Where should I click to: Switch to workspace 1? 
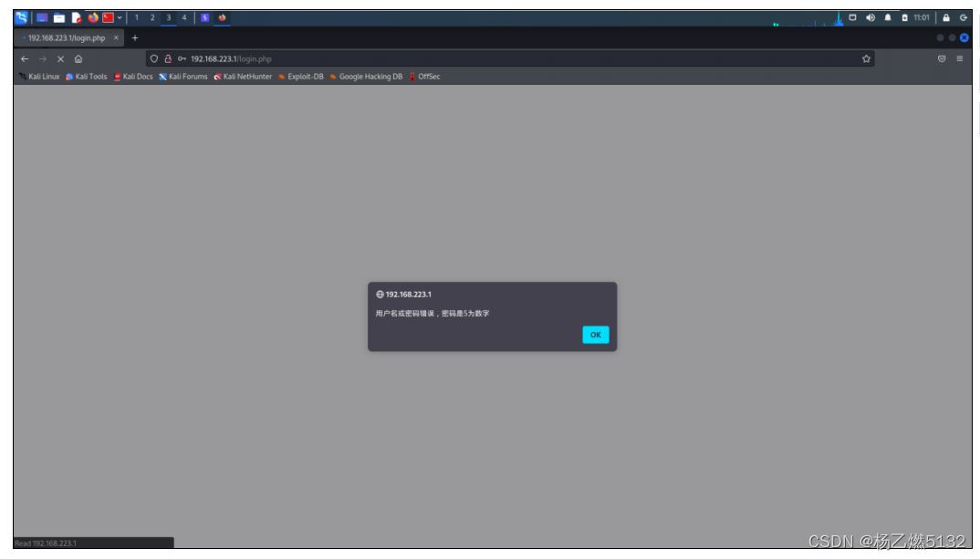(138, 18)
